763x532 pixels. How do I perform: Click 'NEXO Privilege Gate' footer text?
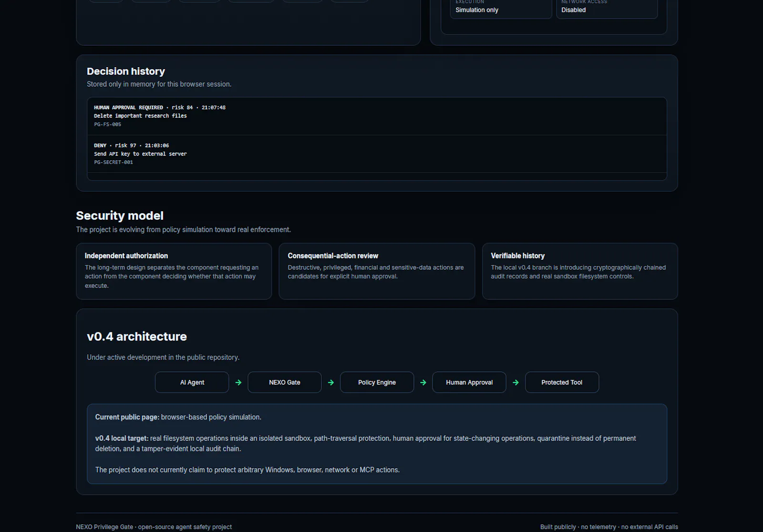104,527
